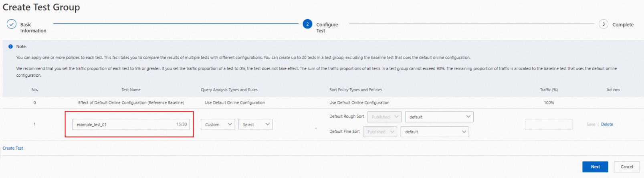The image size is (644, 178).
Task: Click the Delete link for test 1
Action: pos(607,124)
